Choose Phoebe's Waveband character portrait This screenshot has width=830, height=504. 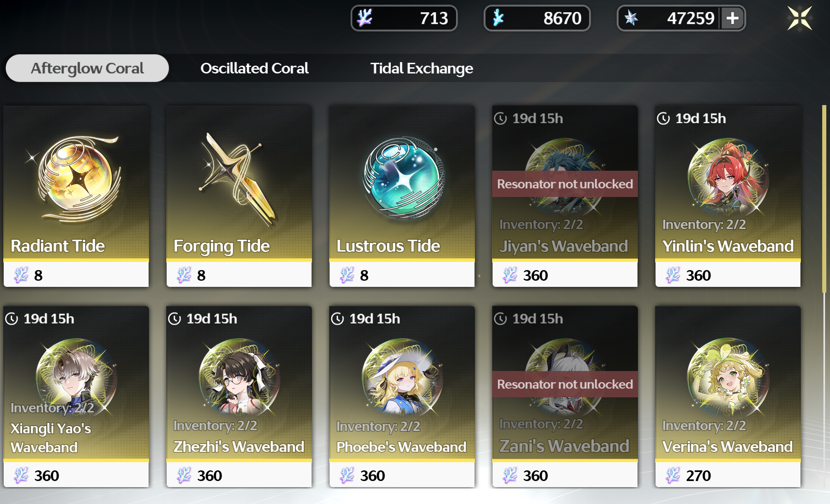tap(402, 377)
